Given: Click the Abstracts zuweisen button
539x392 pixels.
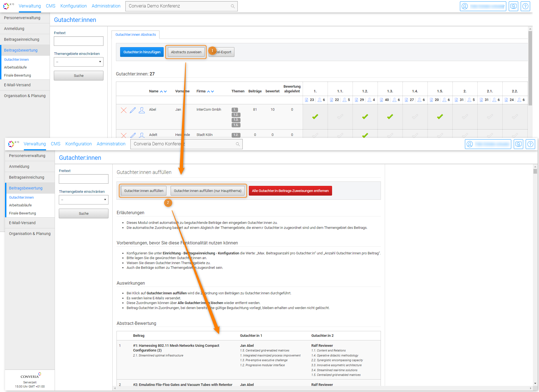Looking at the screenshot, I should click(186, 52).
